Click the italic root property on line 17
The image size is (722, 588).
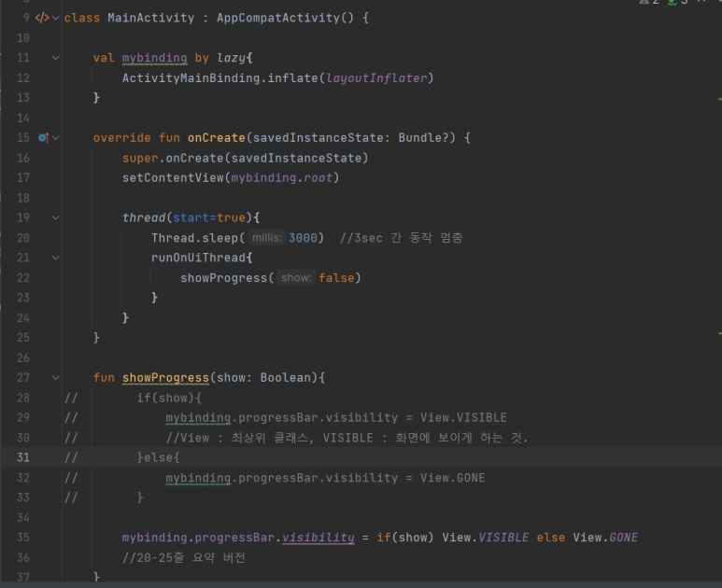point(318,178)
